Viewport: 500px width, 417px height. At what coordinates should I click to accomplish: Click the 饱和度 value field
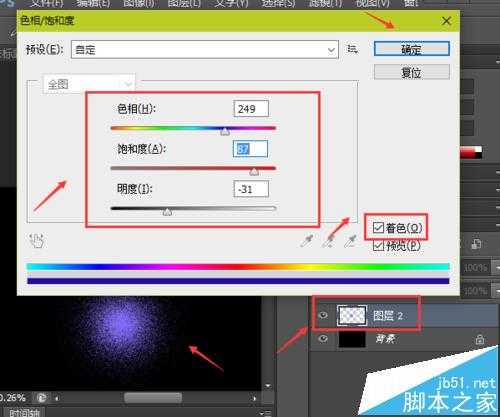pyautogui.click(x=250, y=149)
